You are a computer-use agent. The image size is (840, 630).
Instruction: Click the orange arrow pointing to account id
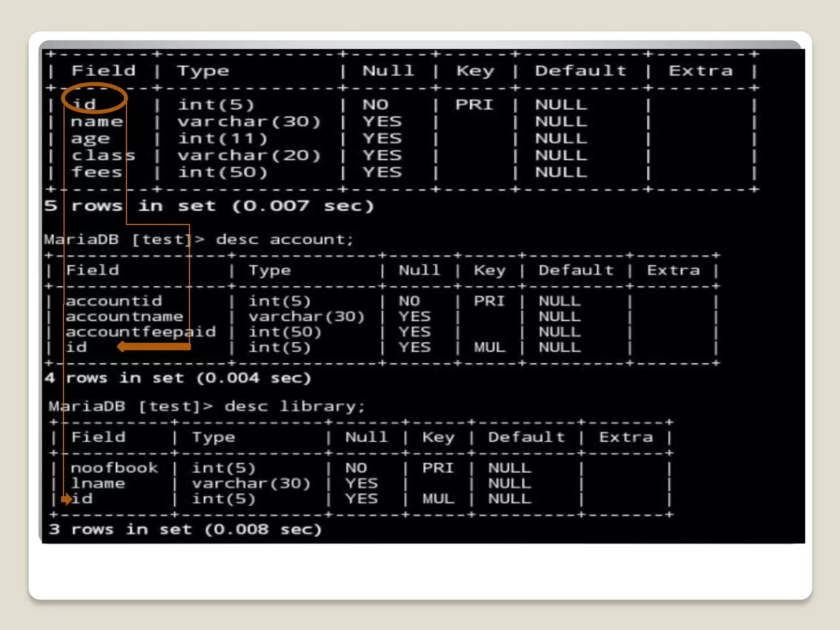coord(154,347)
